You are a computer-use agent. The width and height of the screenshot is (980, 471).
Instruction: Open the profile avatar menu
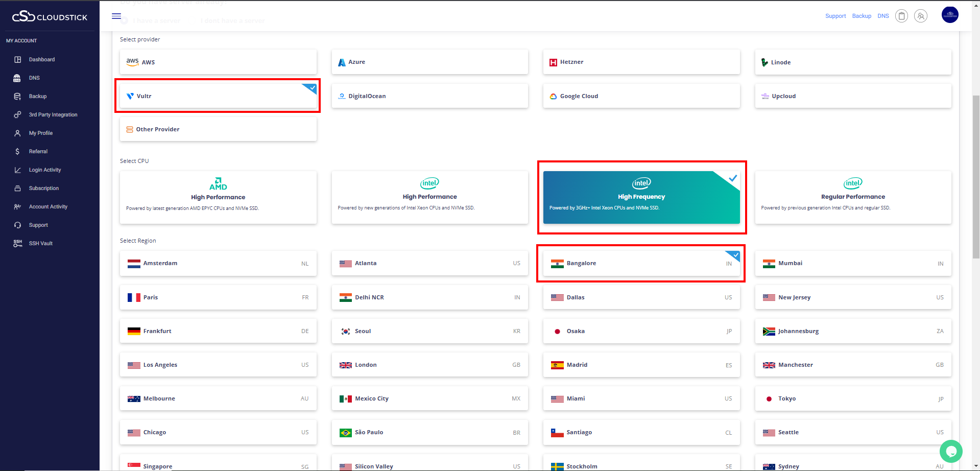pos(950,15)
